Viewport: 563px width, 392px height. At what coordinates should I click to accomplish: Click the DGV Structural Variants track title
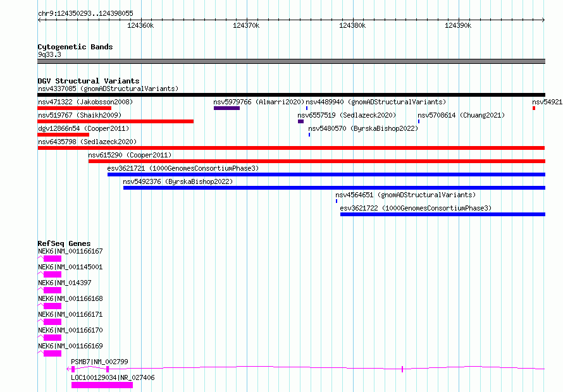[x=89, y=81]
